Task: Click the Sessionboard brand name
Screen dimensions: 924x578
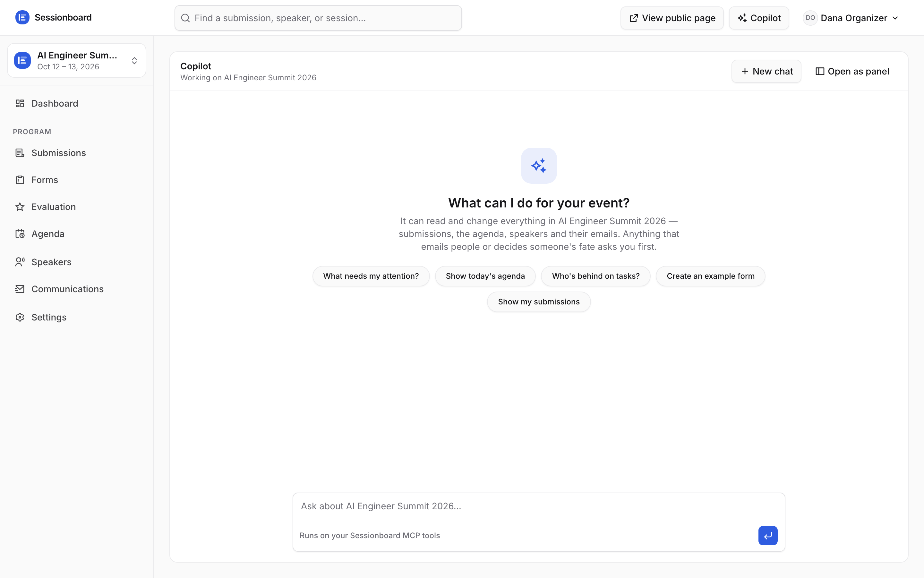Action: pyautogui.click(x=63, y=18)
